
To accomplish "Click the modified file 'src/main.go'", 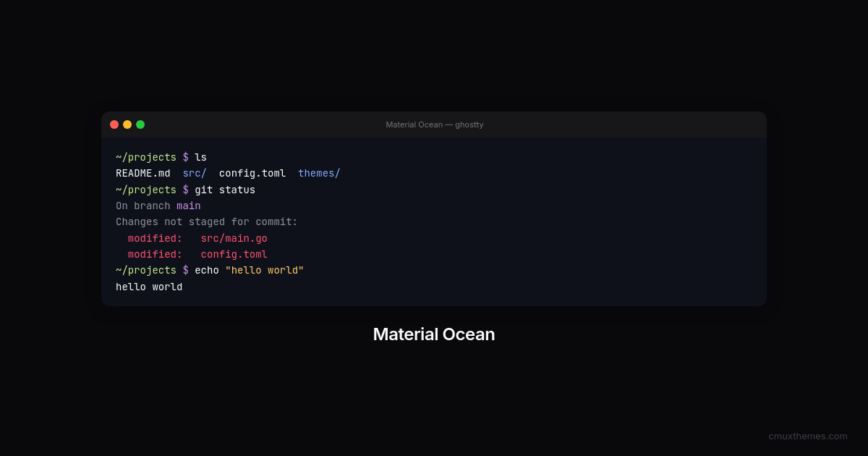I will coord(234,238).
